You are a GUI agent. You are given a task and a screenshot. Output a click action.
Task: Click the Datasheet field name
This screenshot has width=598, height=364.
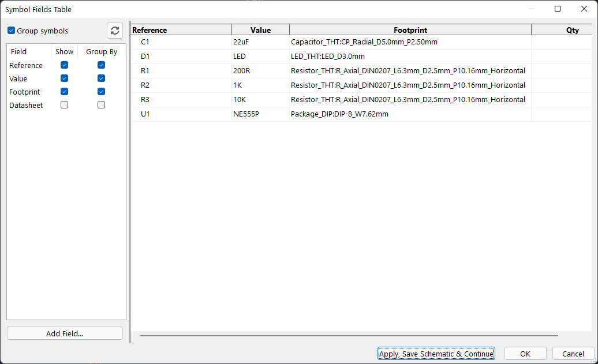(x=26, y=105)
